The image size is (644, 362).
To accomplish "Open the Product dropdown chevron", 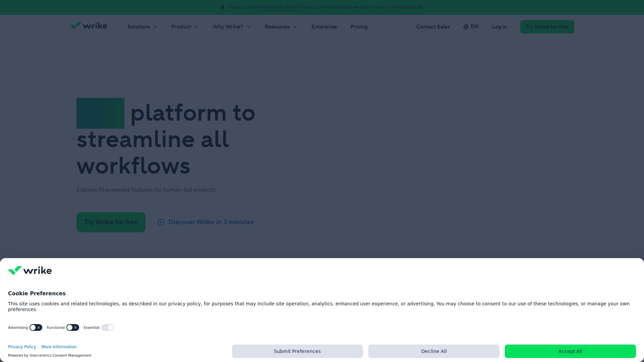I will (197, 27).
